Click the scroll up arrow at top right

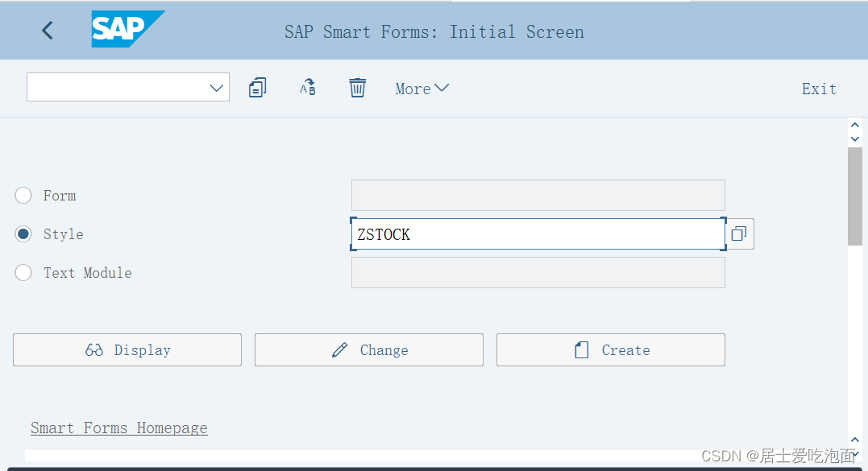[855, 125]
